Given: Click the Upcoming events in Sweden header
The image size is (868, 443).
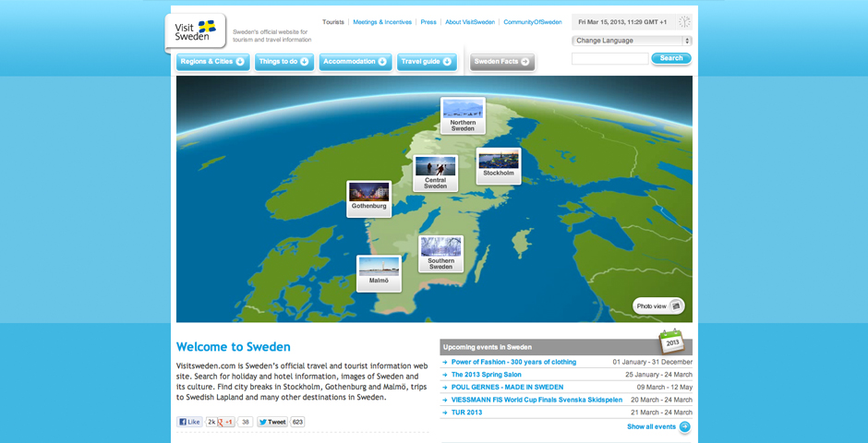Looking at the screenshot, I should pos(488,347).
